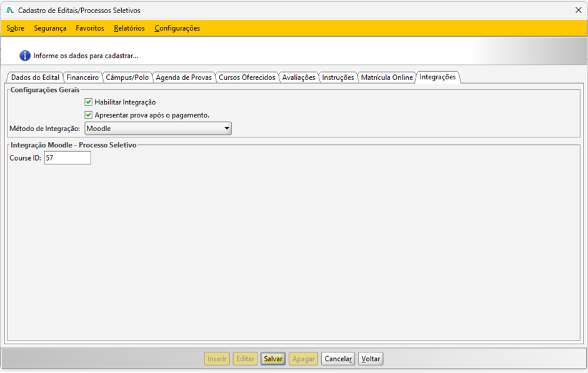Uncheck Apresentar prova após o pagamento
This screenshot has height=373, width=588.
pos(89,115)
